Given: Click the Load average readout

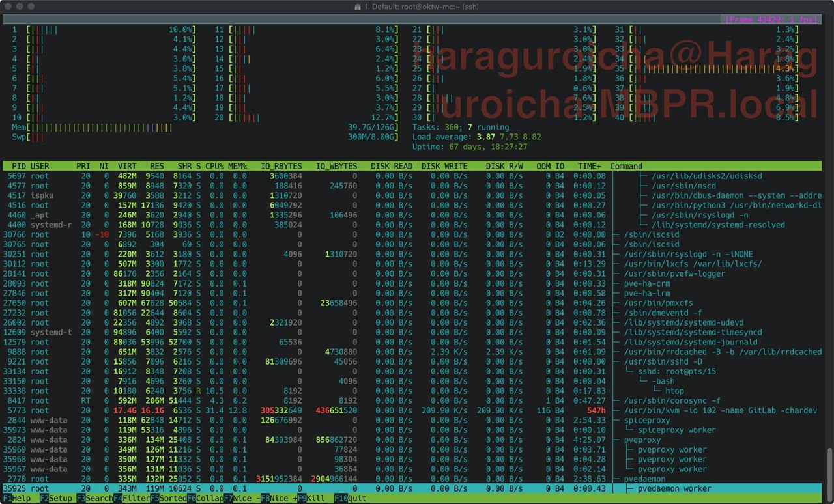Looking at the screenshot, I should tap(476, 137).
